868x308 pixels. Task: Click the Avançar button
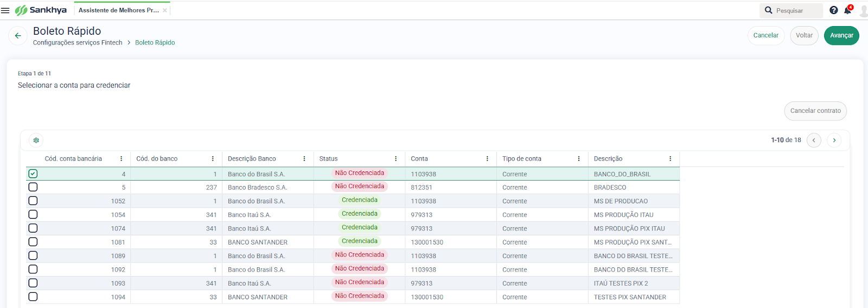pyautogui.click(x=841, y=35)
